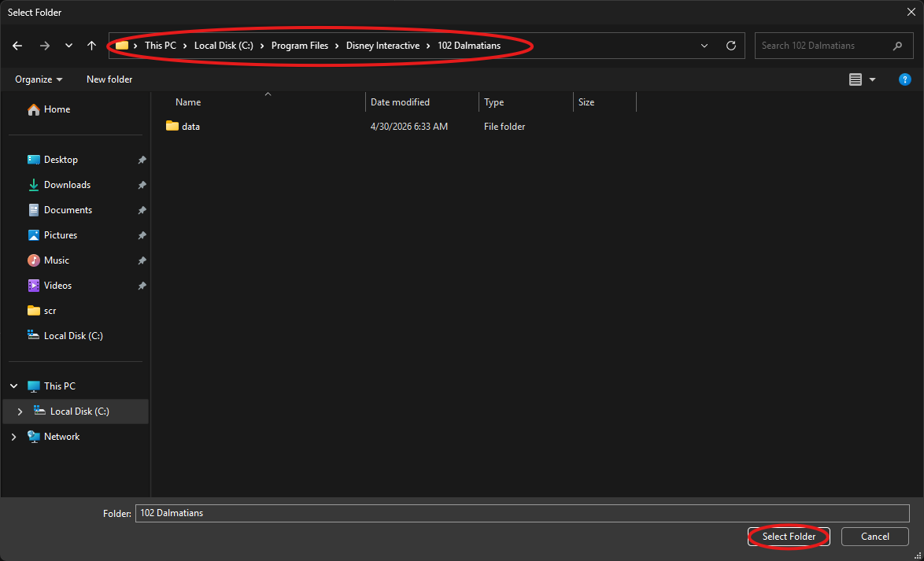Screen dimensions: 924x561
Task: Select 'This PC' in the breadcrumb path
Action: [x=161, y=46]
